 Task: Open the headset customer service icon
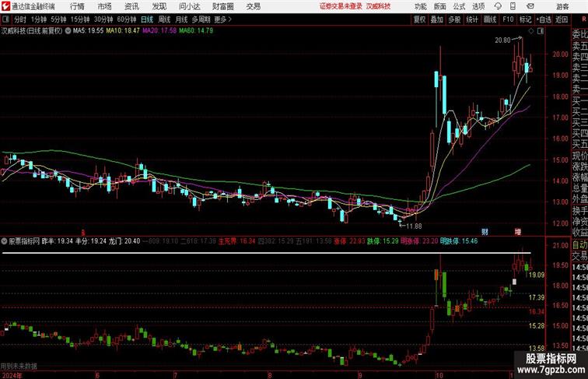coord(498,6)
